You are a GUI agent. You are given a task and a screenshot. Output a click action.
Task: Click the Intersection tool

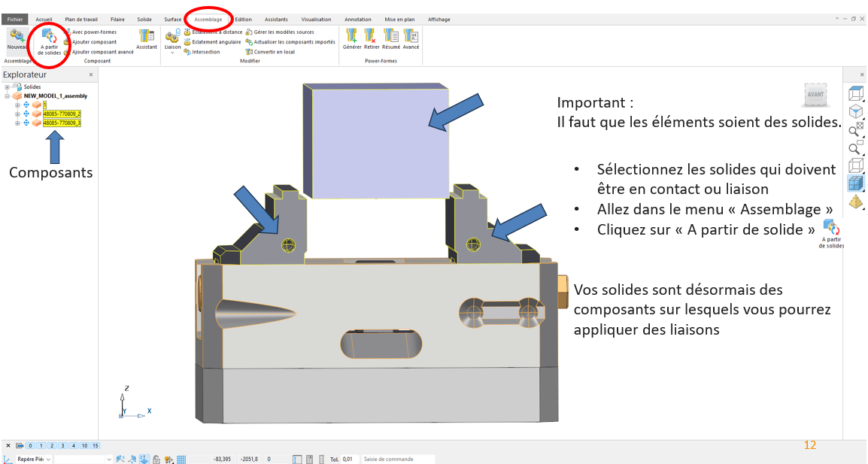tap(202, 52)
